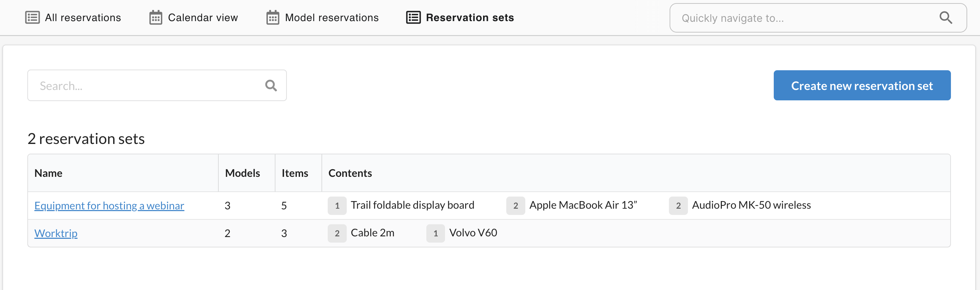Click the Calendar view calendar icon
Screen dimensions: 980x290
(x=156, y=18)
